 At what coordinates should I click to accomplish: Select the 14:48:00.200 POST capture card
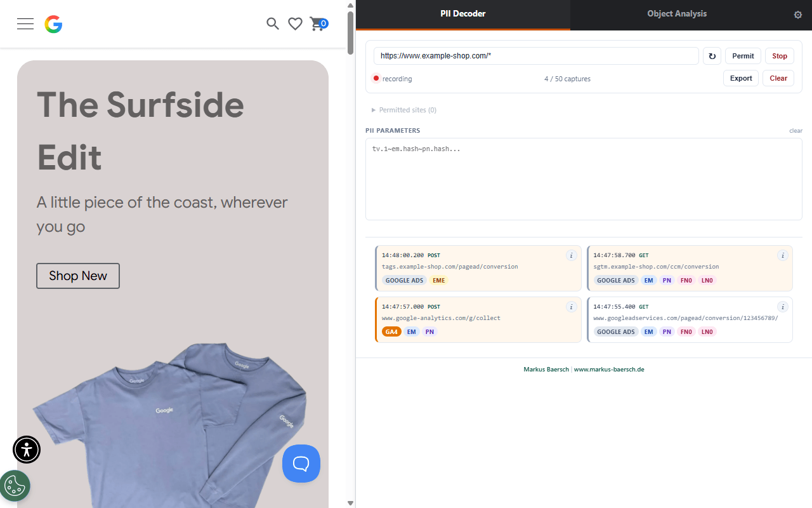(478, 268)
